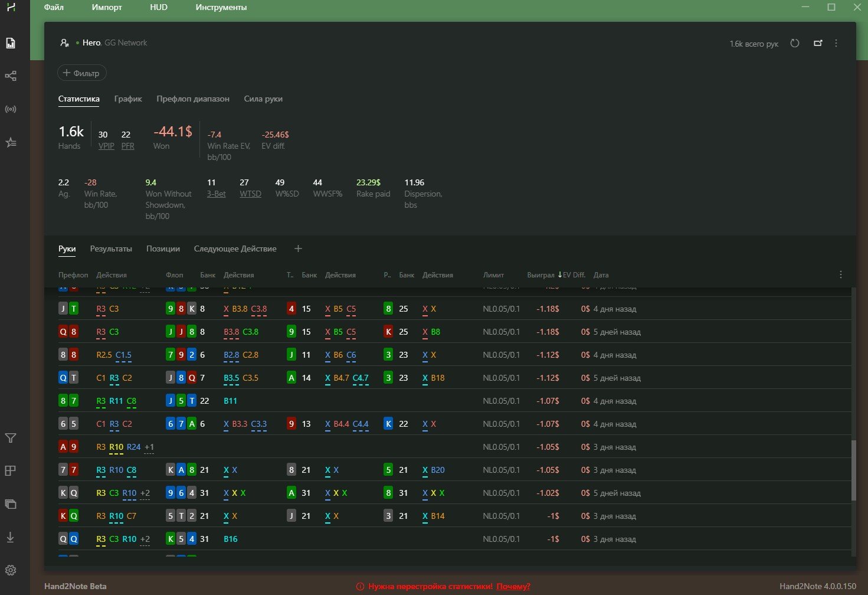The height and width of the screenshot is (595, 868).
Task: Click the download sidebar icon
Action: (11, 537)
